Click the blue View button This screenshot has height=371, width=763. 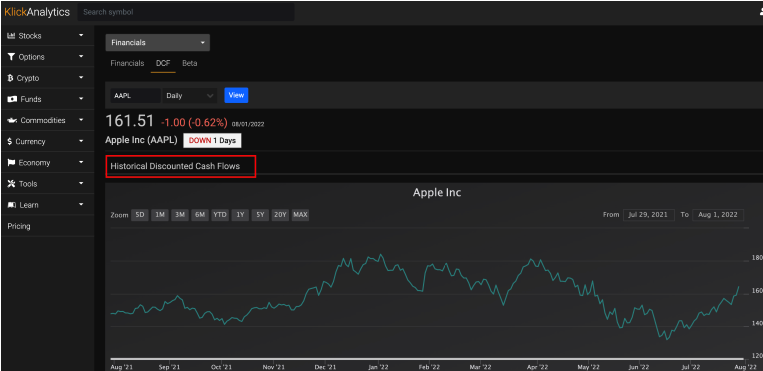[236, 95]
